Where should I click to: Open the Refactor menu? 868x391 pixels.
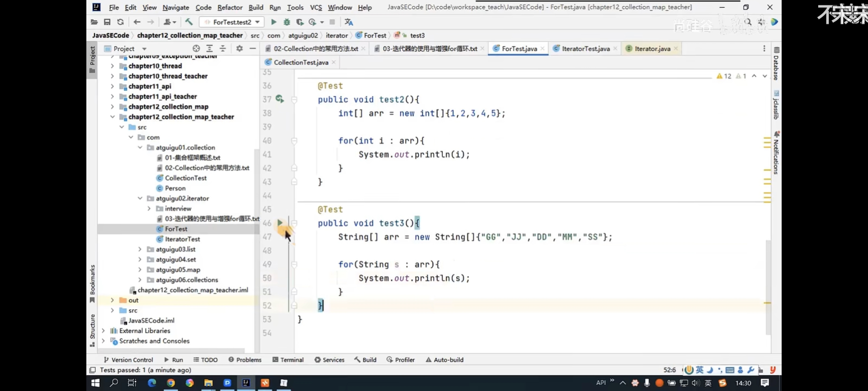click(x=229, y=7)
